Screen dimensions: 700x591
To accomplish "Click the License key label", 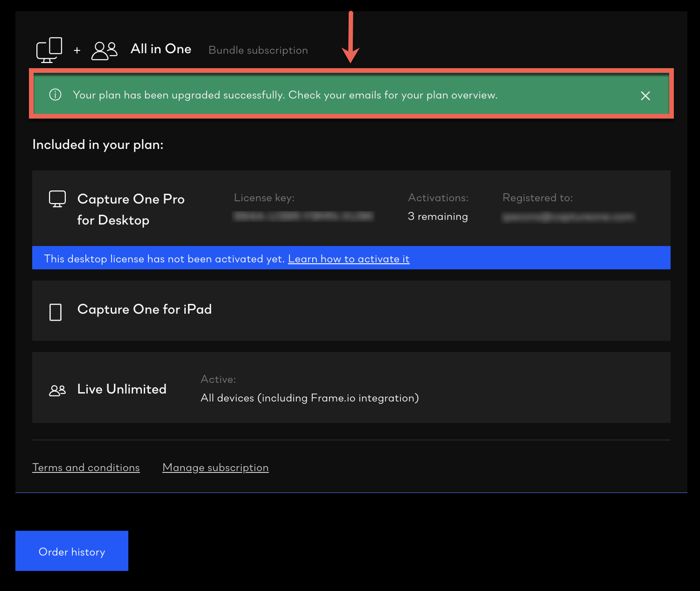I will point(264,198).
